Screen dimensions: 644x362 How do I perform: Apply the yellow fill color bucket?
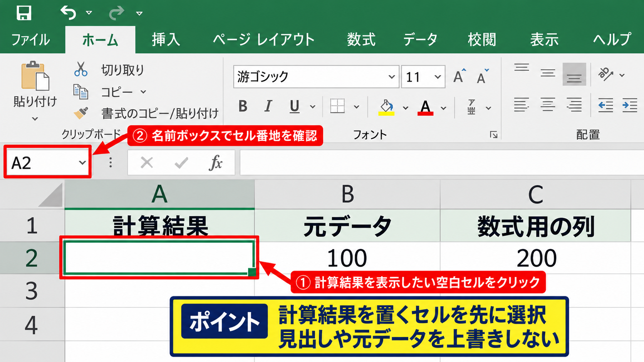pos(386,107)
